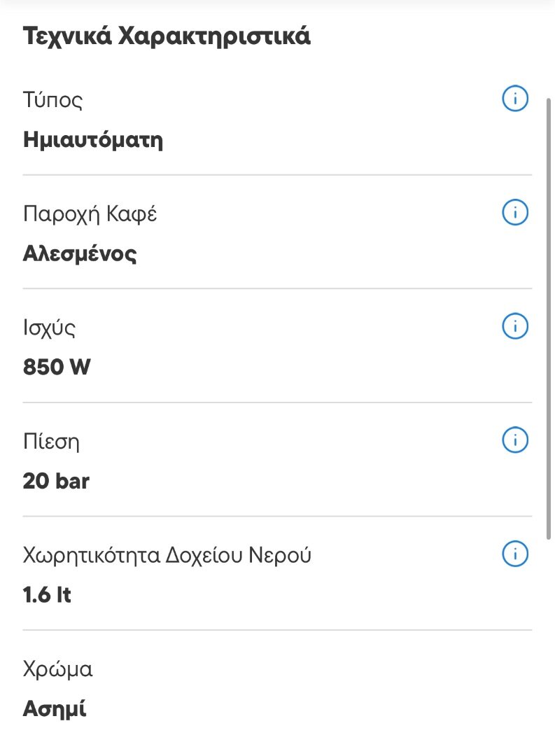Open info icon for Τύπος
The width and height of the screenshot is (555, 756).
pyautogui.click(x=515, y=99)
